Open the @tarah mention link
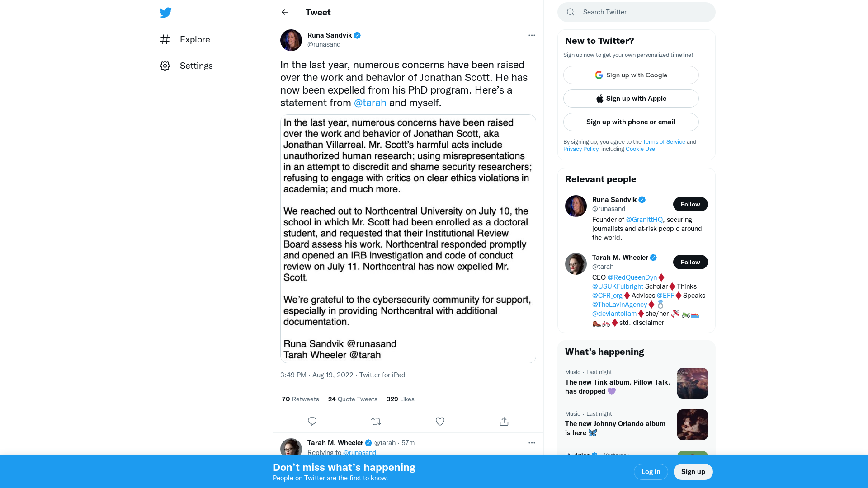The image size is (868, 488). (370, 103)
